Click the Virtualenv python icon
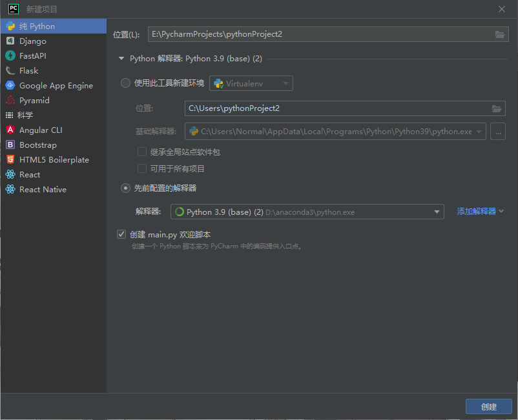This screenshot has height=420, width=518. pos(218,83)
